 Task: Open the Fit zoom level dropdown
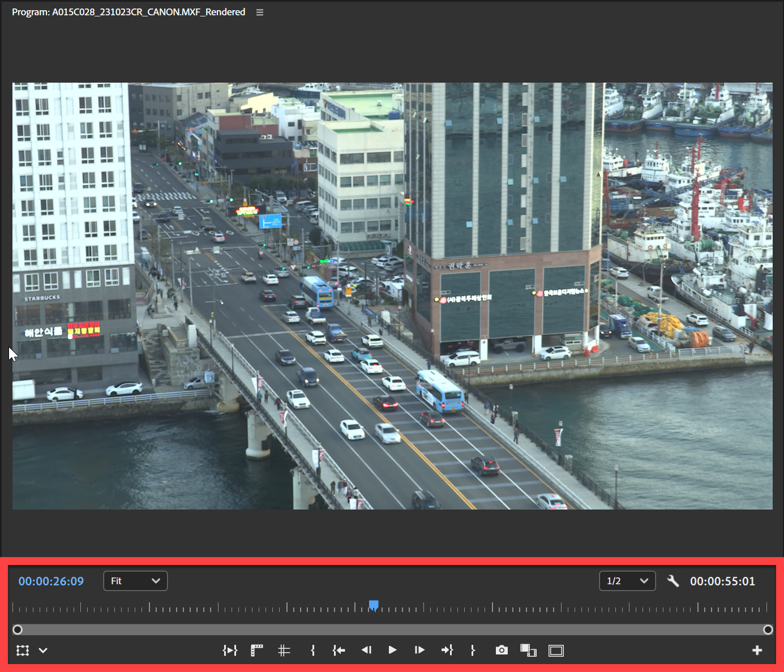135,580
